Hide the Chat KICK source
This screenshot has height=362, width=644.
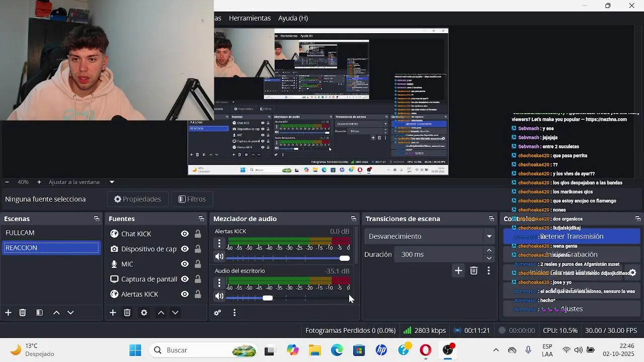185,234
